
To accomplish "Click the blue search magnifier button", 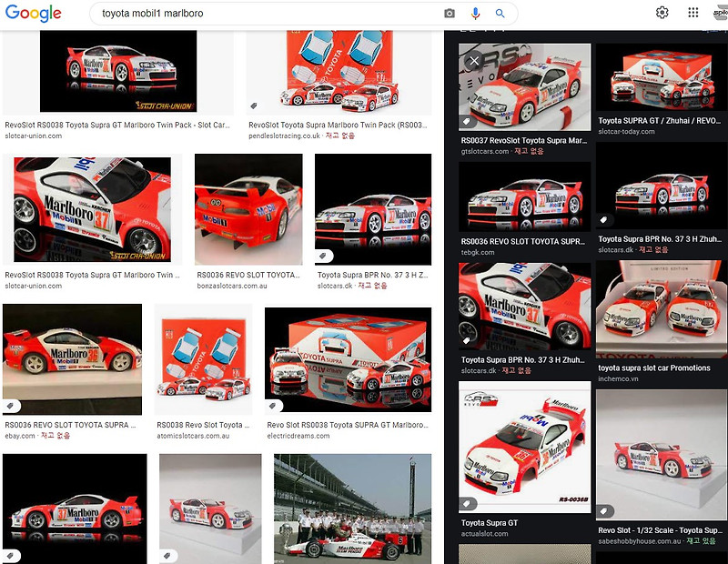I will pos(500,14).
